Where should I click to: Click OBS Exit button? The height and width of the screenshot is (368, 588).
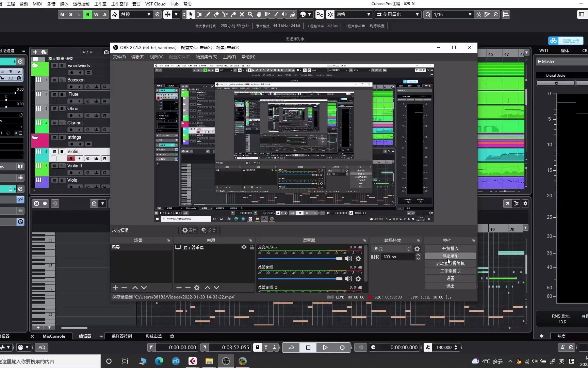point(450,286)
